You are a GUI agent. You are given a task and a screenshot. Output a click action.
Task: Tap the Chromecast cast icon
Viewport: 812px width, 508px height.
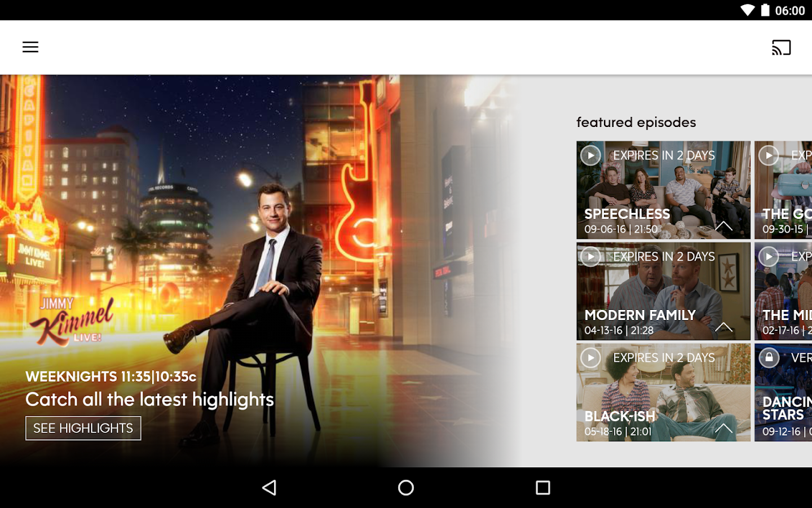(781, 47)
